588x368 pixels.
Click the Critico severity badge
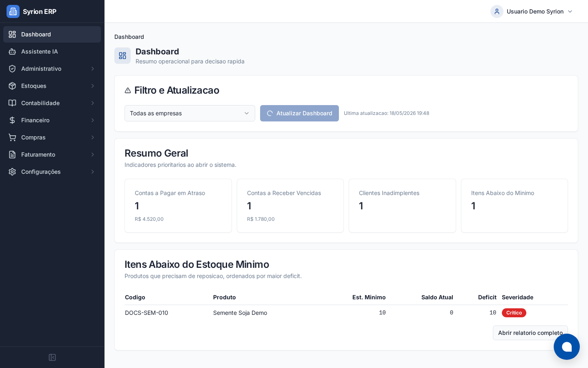[514, 313]
